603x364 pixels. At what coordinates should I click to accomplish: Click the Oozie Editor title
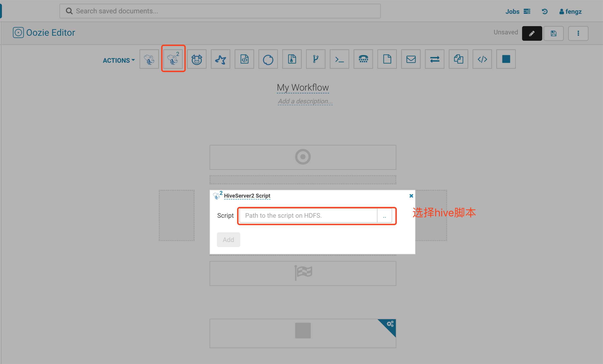coord(51,32)
